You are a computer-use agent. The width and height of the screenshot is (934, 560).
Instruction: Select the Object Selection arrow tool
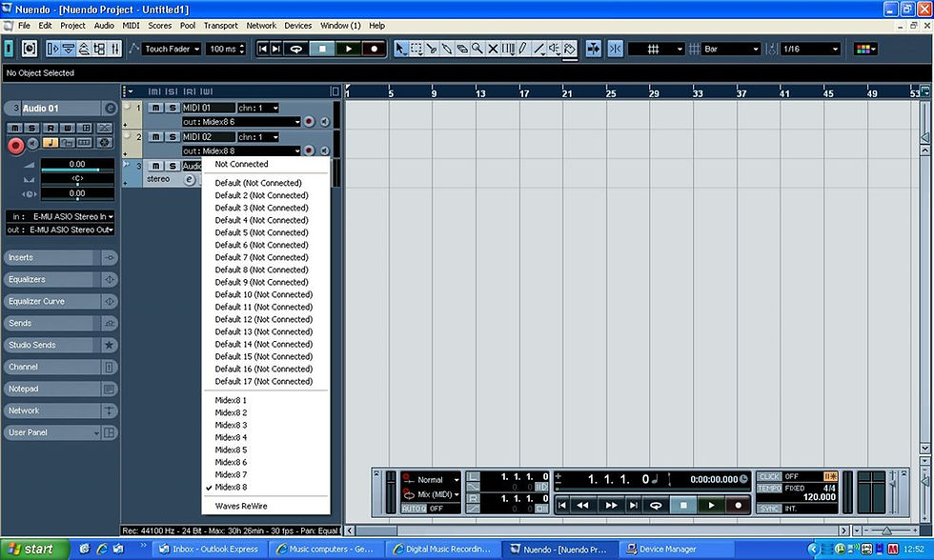click(x=400, y=49)
